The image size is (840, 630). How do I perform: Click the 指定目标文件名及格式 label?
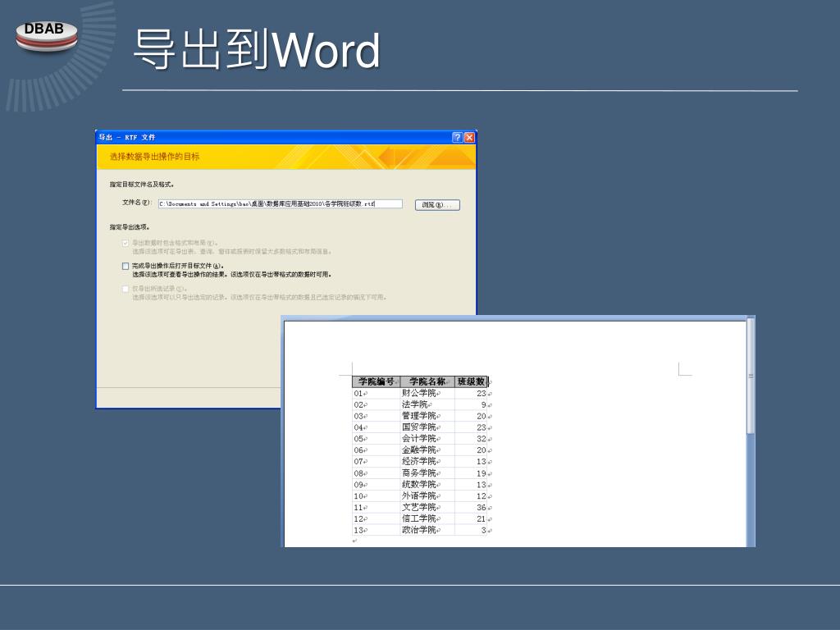(x=142, y=185)
